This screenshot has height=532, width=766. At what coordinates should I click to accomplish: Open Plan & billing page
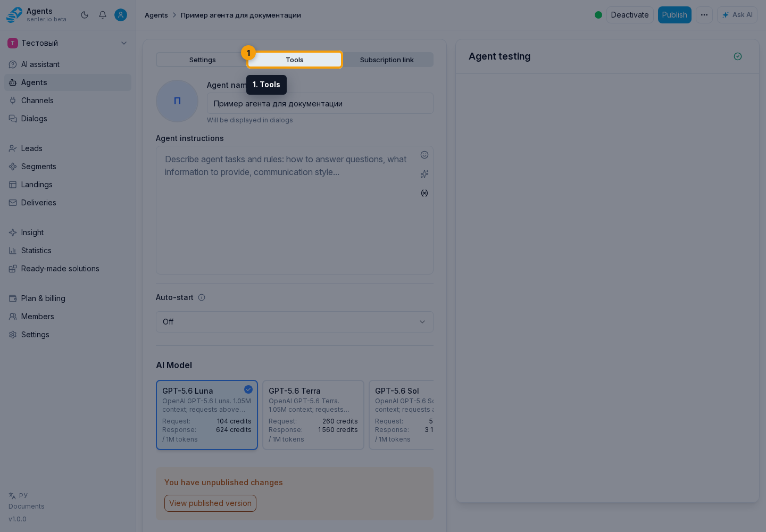68,298
